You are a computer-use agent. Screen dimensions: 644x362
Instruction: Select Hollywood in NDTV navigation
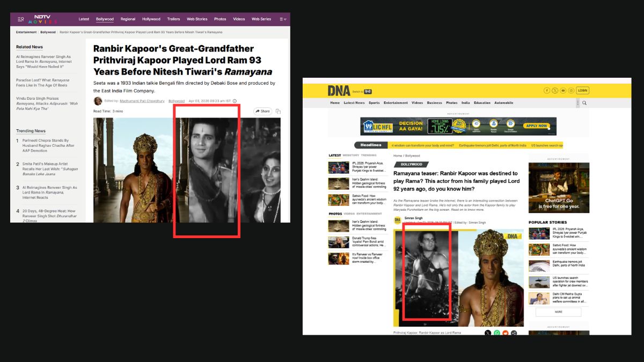pos(151,19)
